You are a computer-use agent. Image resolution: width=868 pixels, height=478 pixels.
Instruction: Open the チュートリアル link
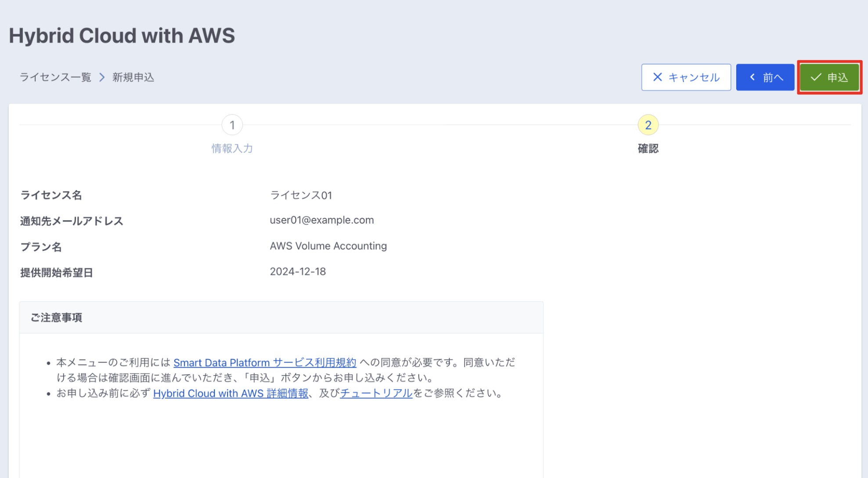coord(376,393)
